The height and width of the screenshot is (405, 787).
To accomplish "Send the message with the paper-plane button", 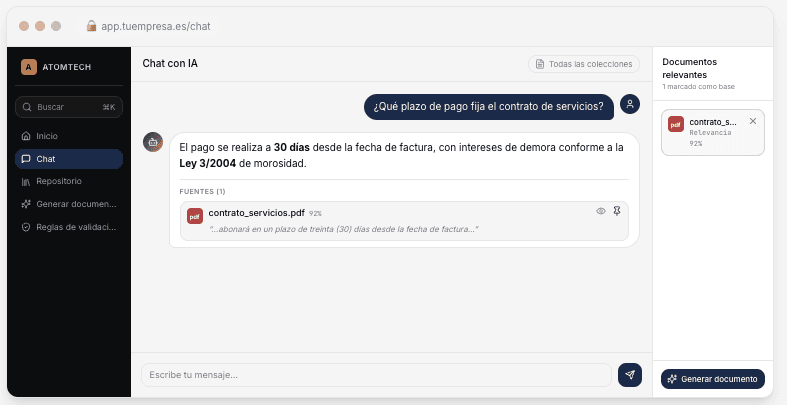I will 630,375.
